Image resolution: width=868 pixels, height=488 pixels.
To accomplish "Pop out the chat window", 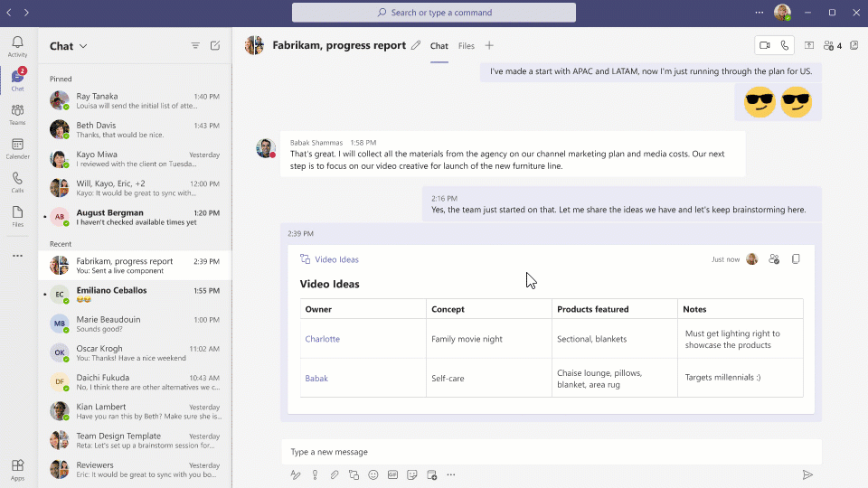I will pyautogui.click(x=854, y=46).
